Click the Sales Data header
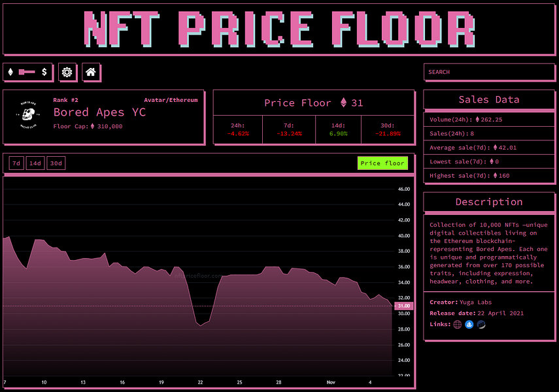 tap(489, 99)
